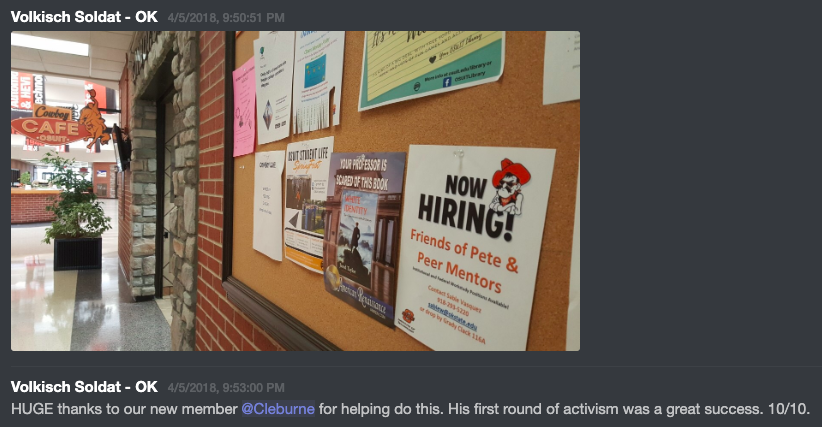Image resolution: width=822 pixels, height=427 pixels.
Task: Click the 'Friends of Pete & Peer Mentors' text
Action: (x=463, y=261)
